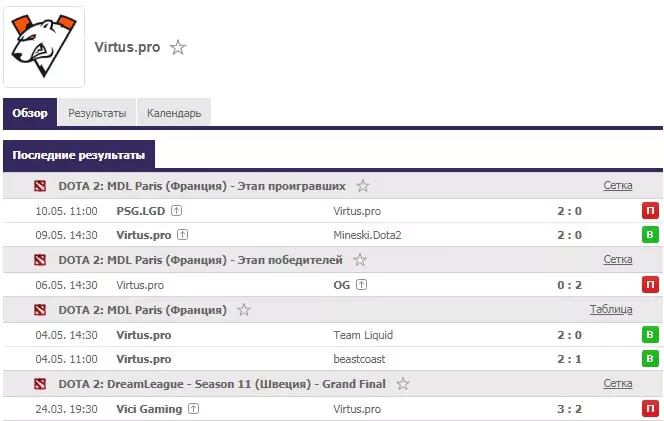The height and width of the screenshot is (421, 664).
Task: Click the green В badge for Team Liquid match
Action: tap(650, 335)
